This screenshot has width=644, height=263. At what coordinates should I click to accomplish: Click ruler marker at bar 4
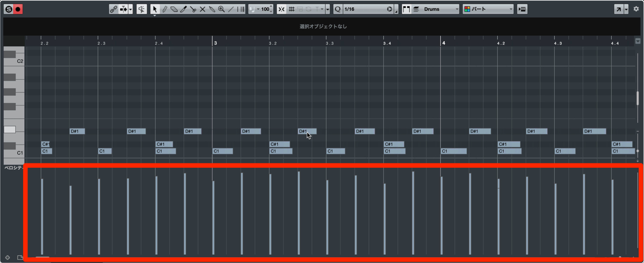coord(444,43)
